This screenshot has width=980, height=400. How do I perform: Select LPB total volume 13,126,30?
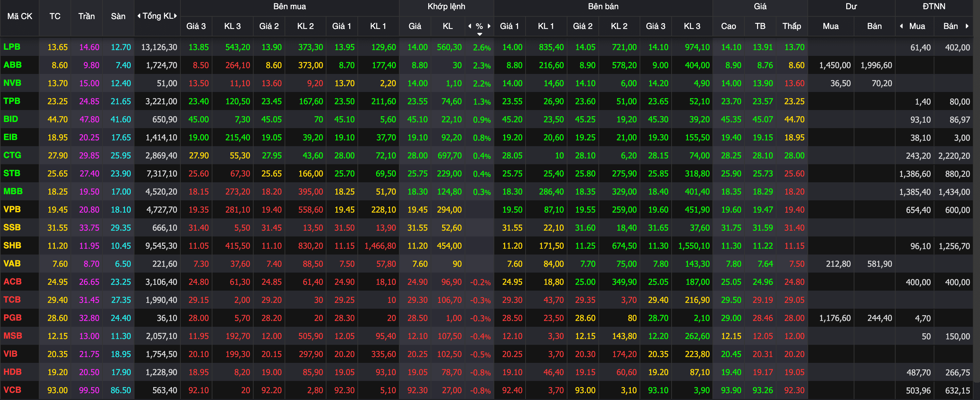(x=159, y=47)
